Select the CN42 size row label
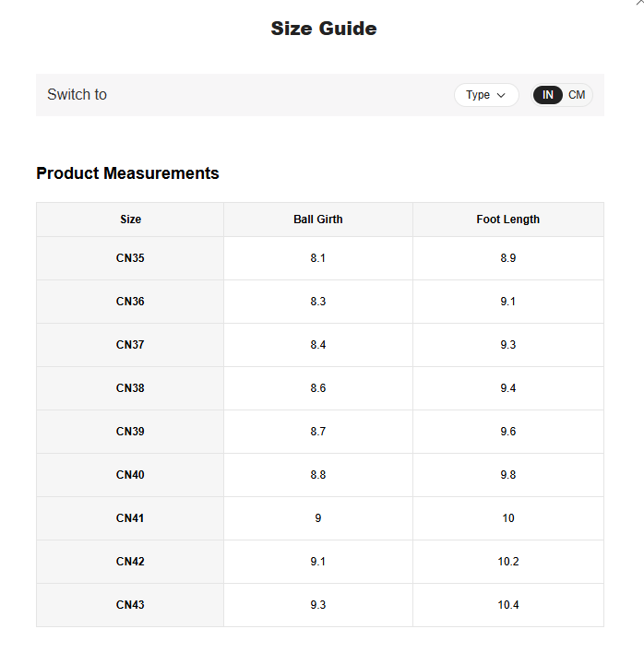Viewport: 644px width, 653px height. 130,562
